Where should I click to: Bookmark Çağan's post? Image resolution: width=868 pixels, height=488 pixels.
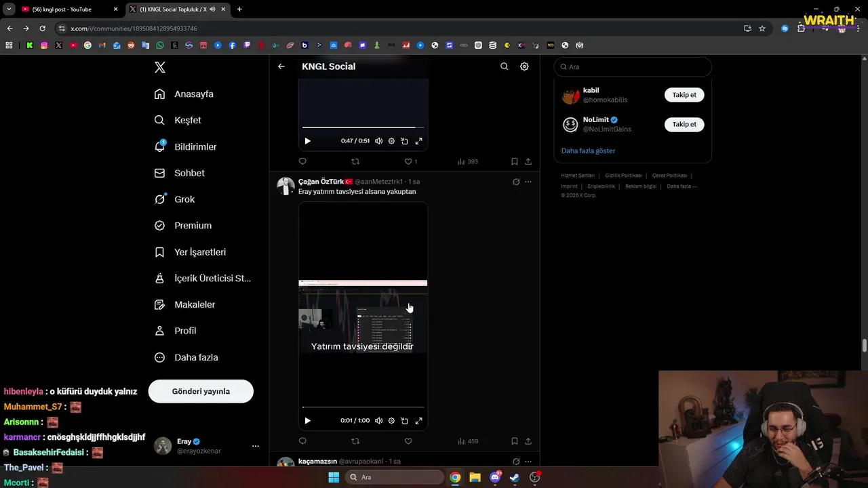tap(514, 441)
